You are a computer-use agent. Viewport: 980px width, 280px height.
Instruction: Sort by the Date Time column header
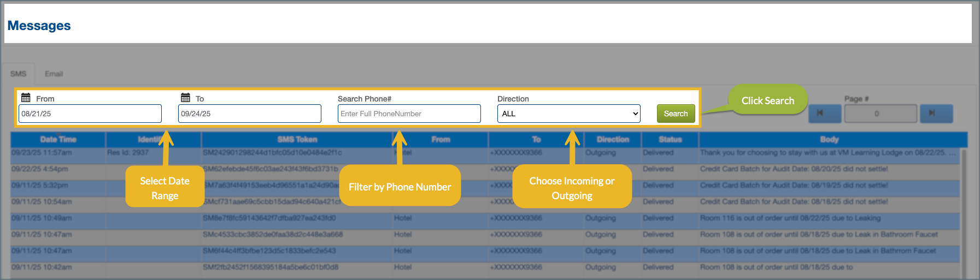58,140
